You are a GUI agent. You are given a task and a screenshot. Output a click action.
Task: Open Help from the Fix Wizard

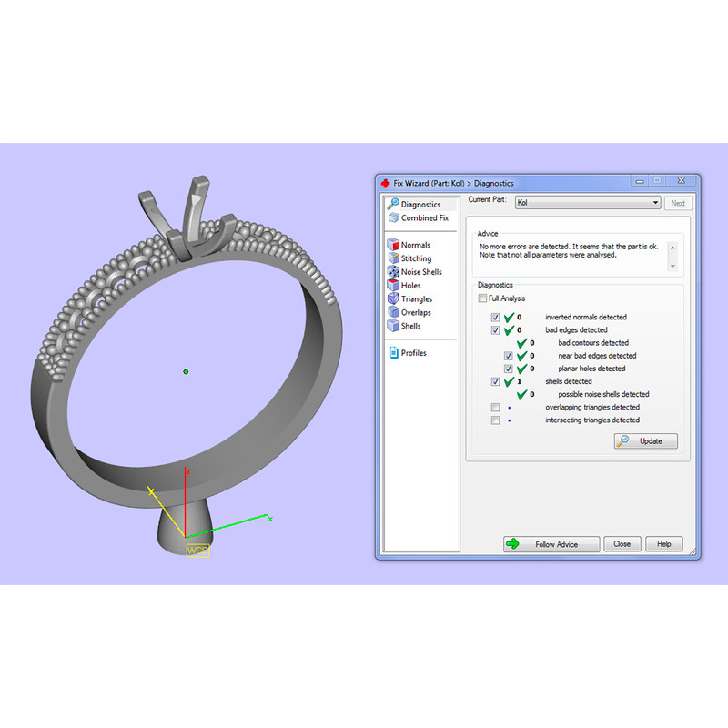click(663, 544)
